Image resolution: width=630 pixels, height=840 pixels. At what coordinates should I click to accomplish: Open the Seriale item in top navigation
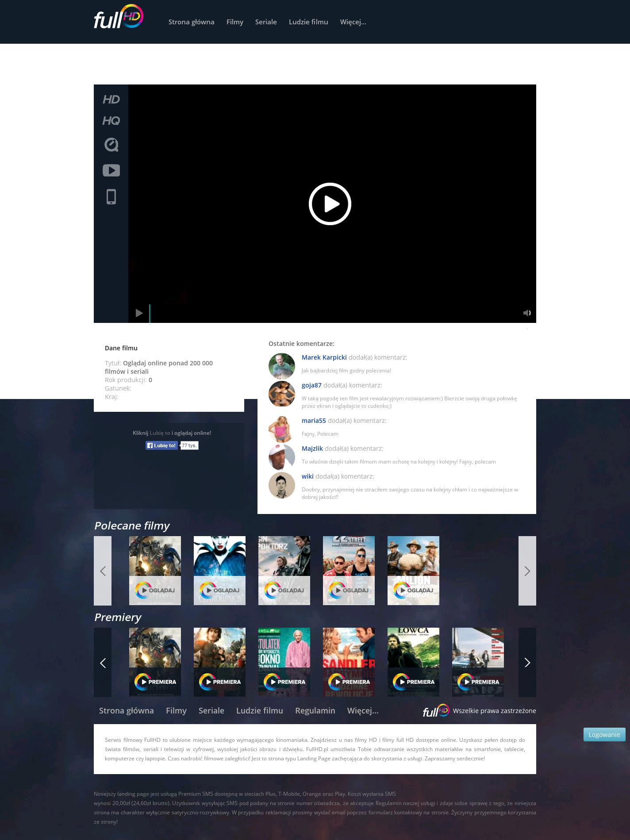click(265, 22)
